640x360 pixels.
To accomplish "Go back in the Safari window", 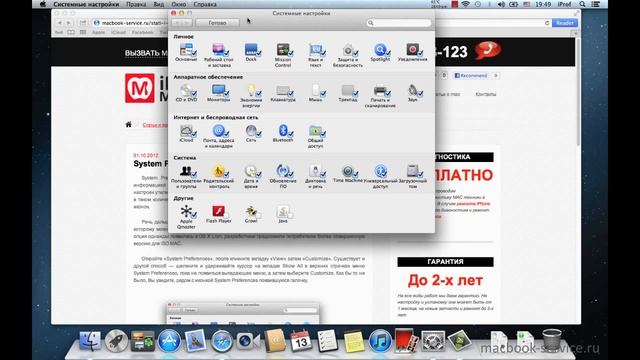I will [60, 23].
